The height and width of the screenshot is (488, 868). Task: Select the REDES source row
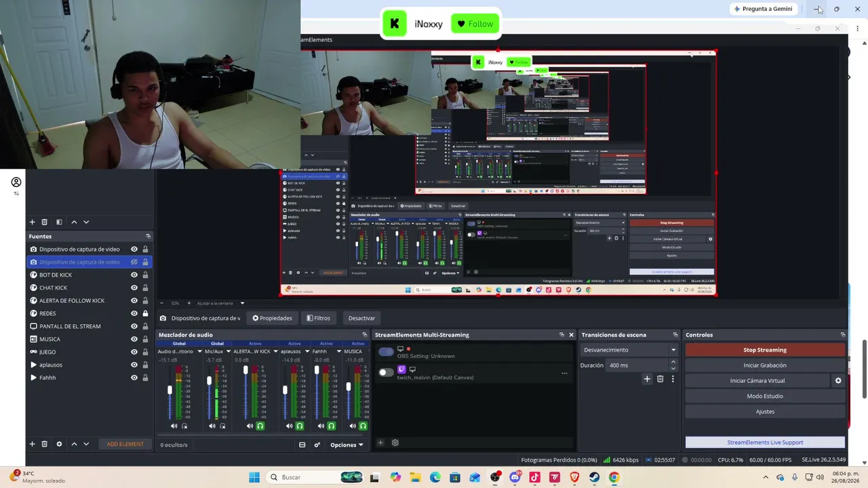click(88, 313)
